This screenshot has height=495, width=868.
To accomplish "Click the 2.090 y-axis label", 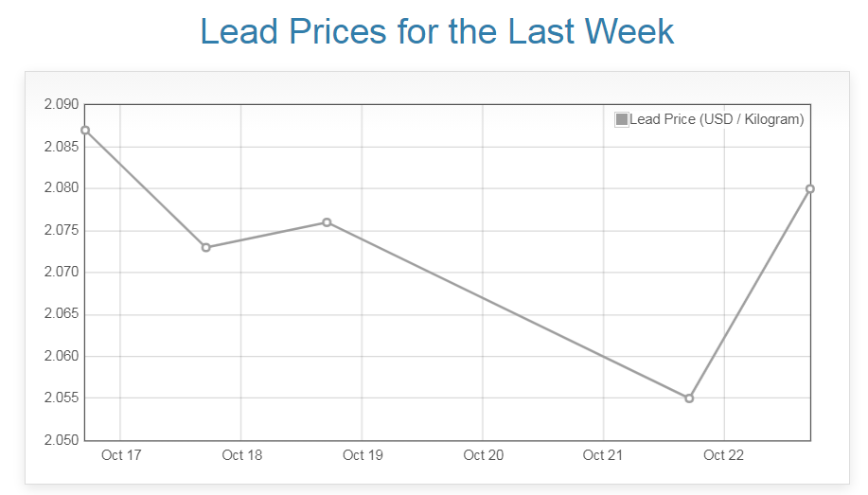I will coord(62,104).
